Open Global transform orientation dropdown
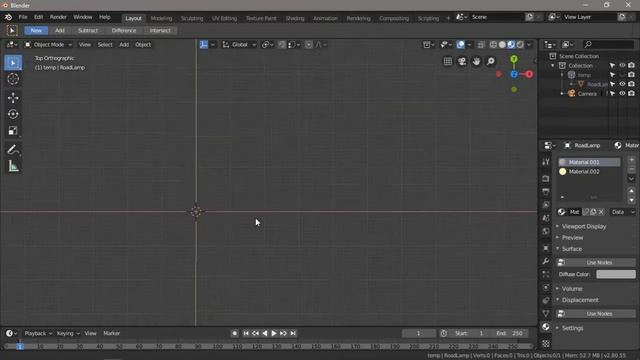 pyautogui.click(x=239, y=44)
